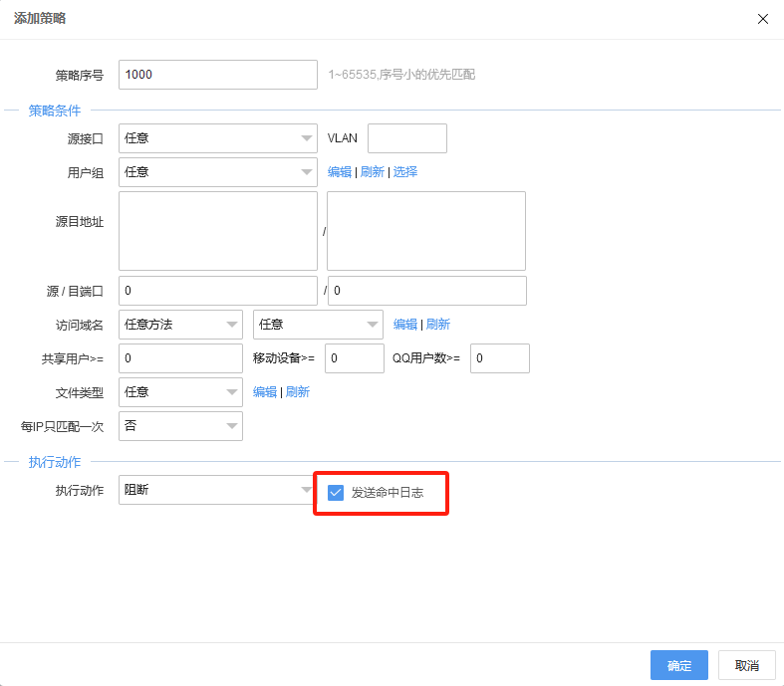The height and width of the screenshot is (686, 784).
Task: Click 刷新 link beside 文件类型
Action: tap(298, 392)
